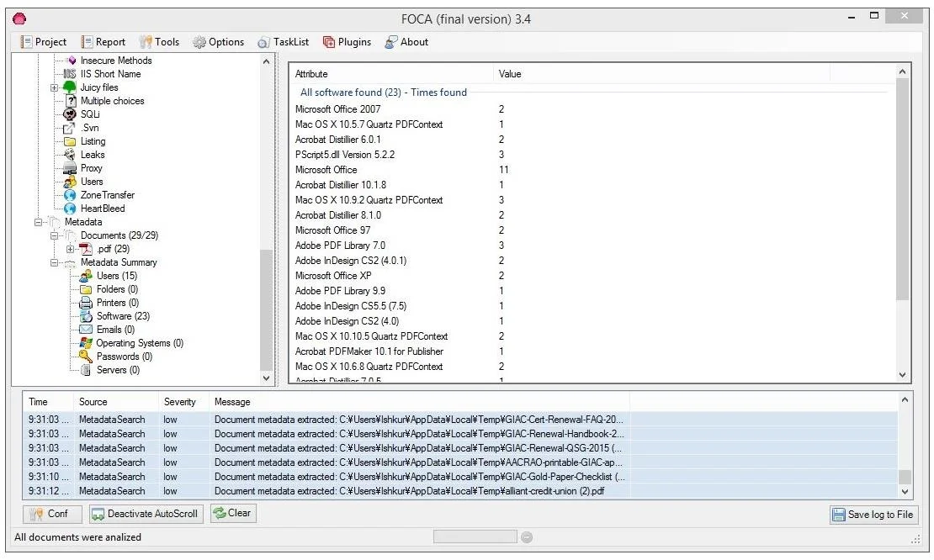
Task: Open the TaskList menu
Action: tap(284, 42)
